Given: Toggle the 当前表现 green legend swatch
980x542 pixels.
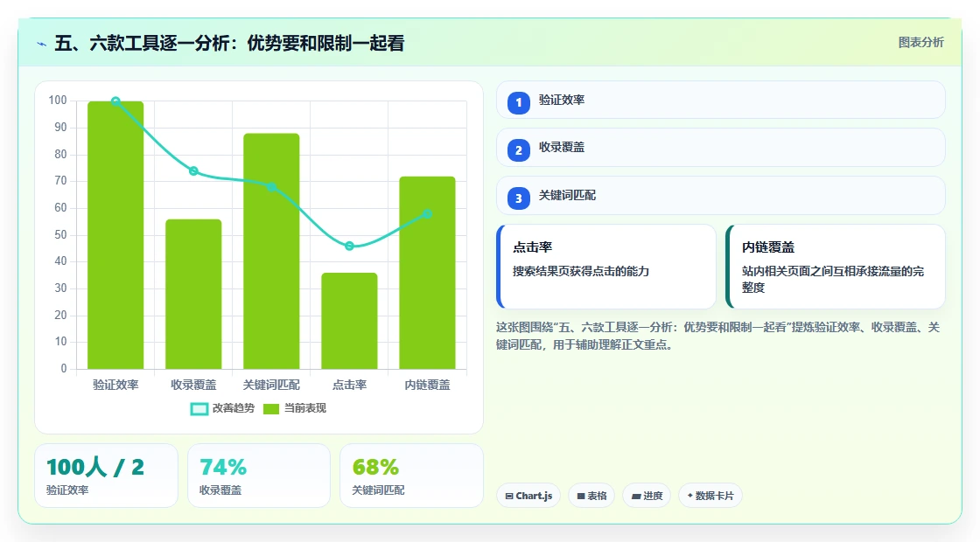Looking at the screenshot, I should point(270,409).
